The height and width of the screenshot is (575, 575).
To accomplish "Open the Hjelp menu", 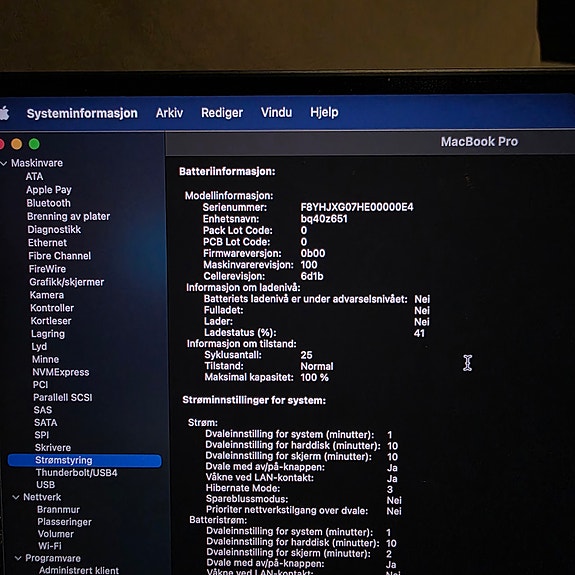I will tap(324, 112).
